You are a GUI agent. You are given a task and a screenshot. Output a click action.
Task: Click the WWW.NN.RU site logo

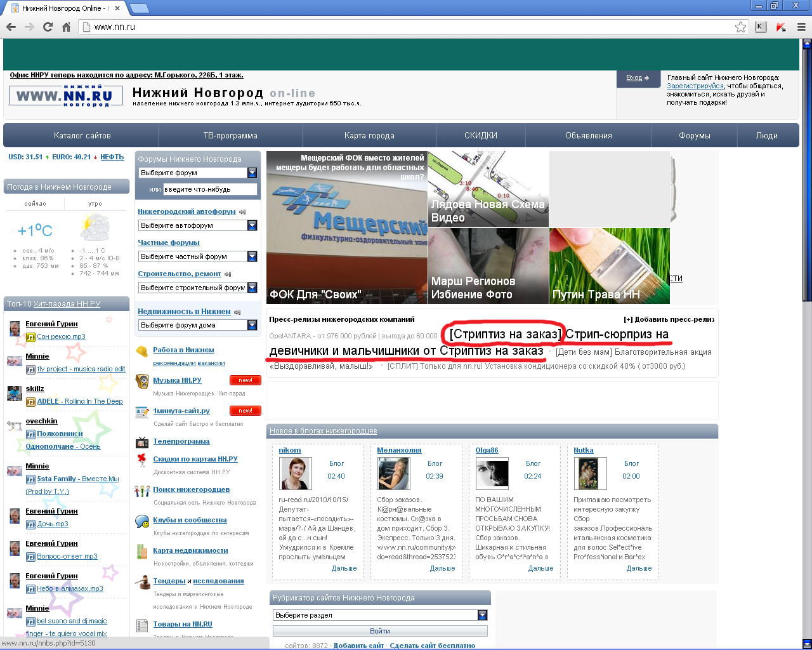click(66, 96)
